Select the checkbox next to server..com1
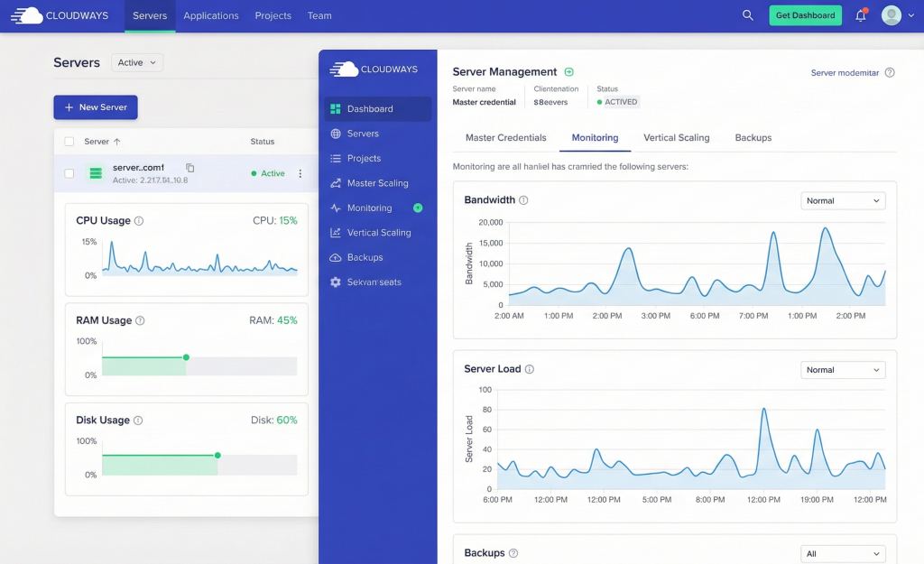The image size is (924, 564). [x=69, y=173]
